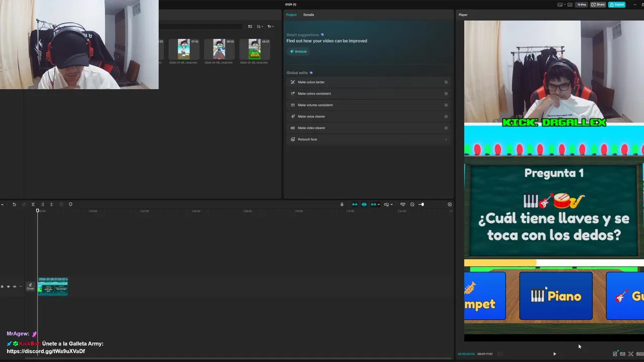Click the trash delete icon in timeline toolbar
The height and width of the screenshot is (362, 644).
pyautogui.click(x=61, y=204)
